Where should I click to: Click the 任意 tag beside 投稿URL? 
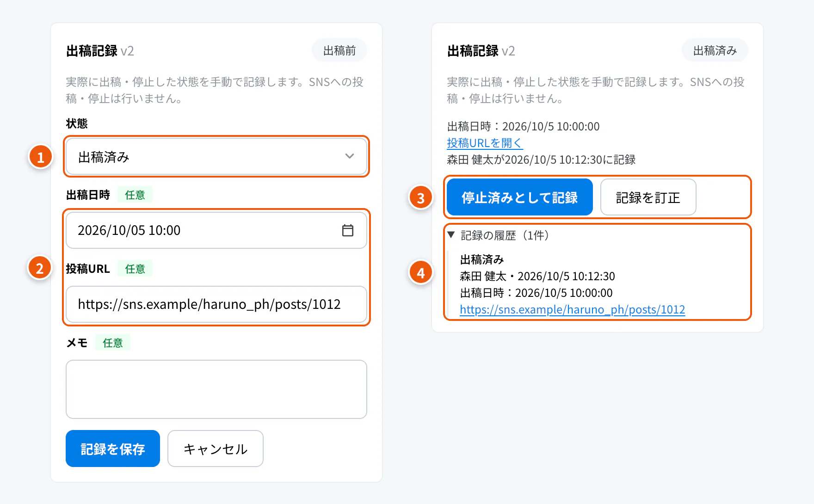coord(135,269)
